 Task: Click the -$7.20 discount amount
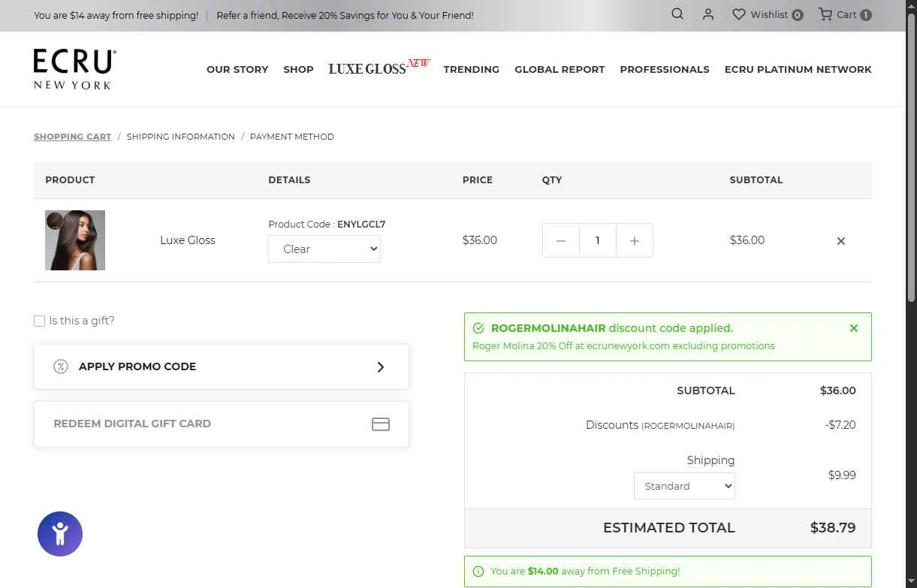[x=840, y=425]
